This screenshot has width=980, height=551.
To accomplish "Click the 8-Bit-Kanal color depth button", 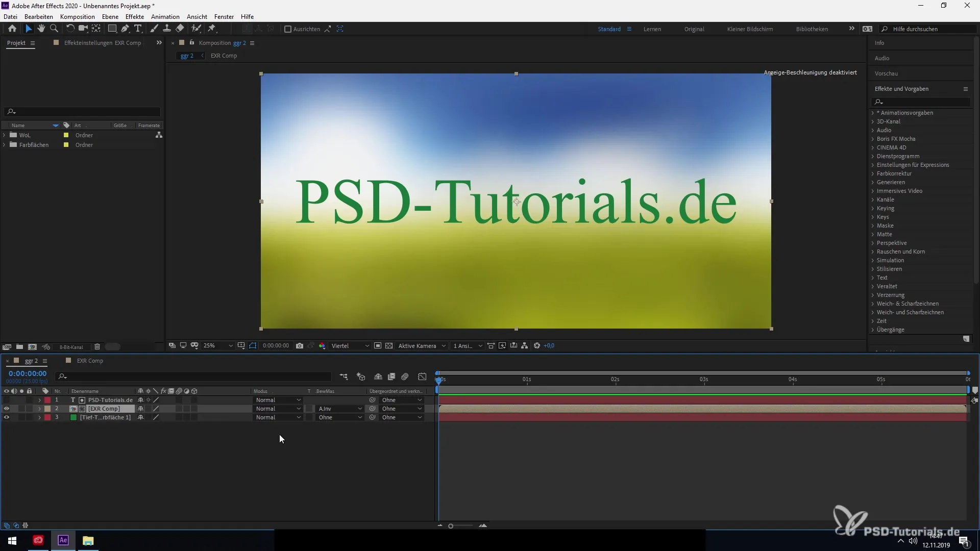I will click(71, 347).
